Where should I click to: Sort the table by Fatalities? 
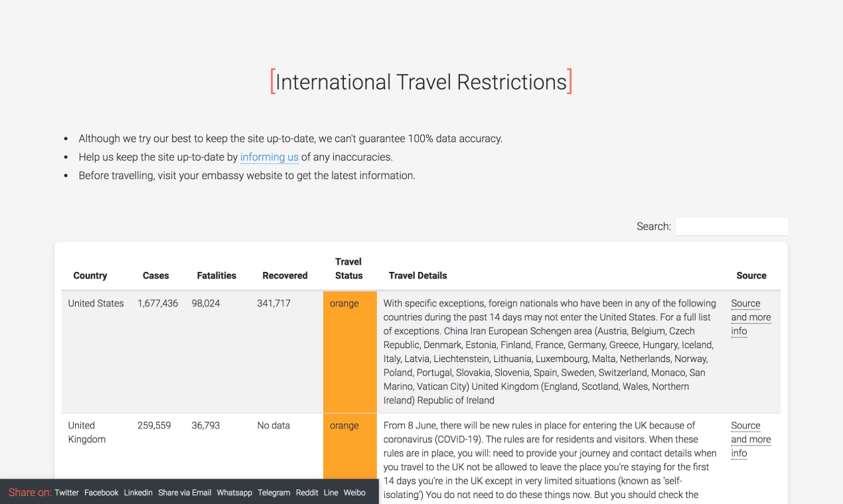216,275
